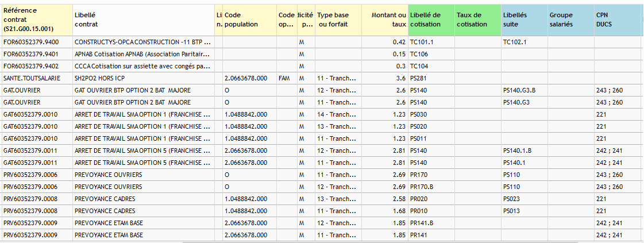
Task: Click the Code population column header
Action: click(x=249, y=20)
